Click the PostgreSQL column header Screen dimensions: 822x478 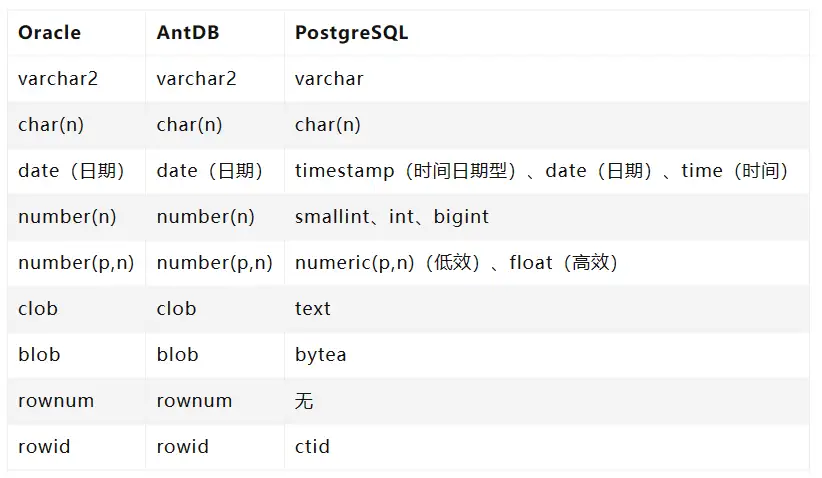coord(351,33)
